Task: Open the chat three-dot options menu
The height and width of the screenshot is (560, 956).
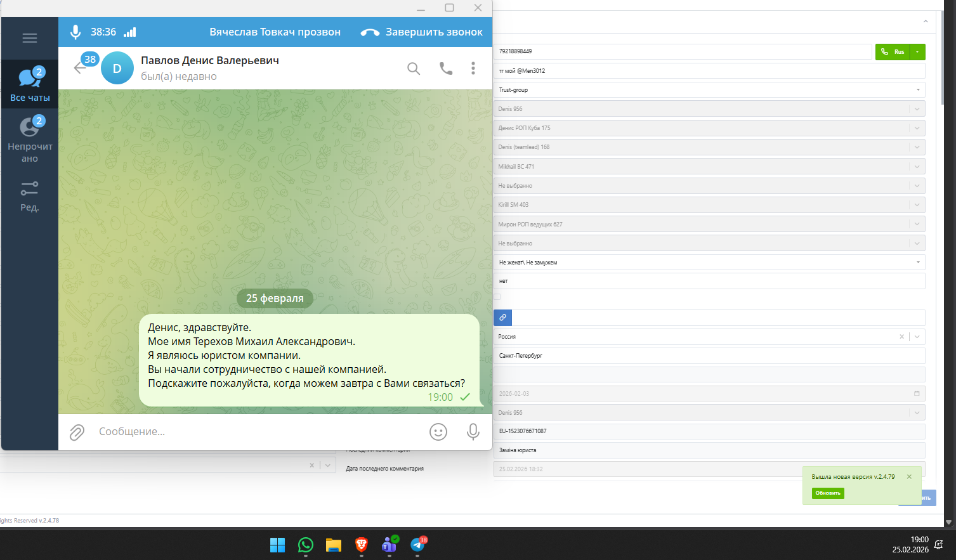Action: click(x=473, y=68)
